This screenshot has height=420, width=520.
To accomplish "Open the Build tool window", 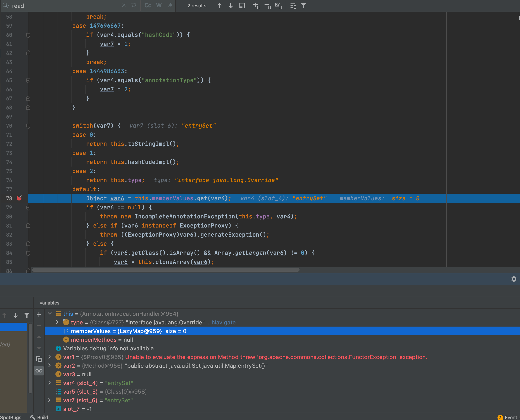I will [x=39, y=417].
